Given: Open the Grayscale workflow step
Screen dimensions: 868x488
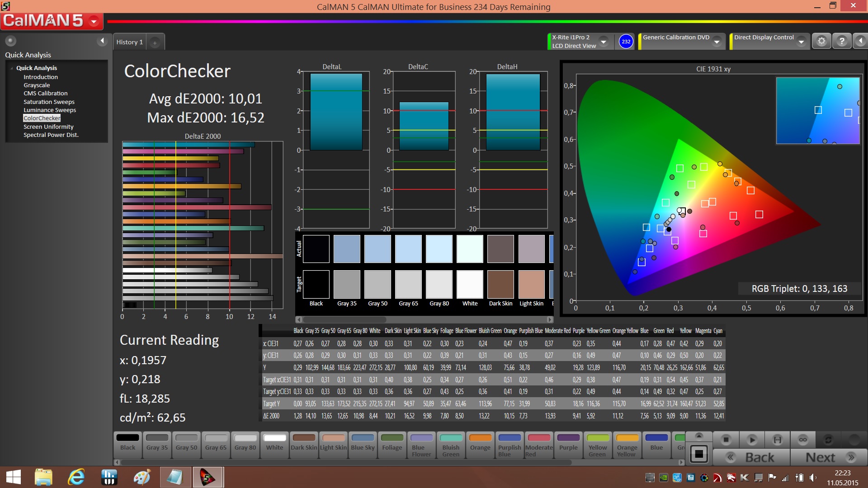Looking at the screenshot, I should click(x=37, y=85).
